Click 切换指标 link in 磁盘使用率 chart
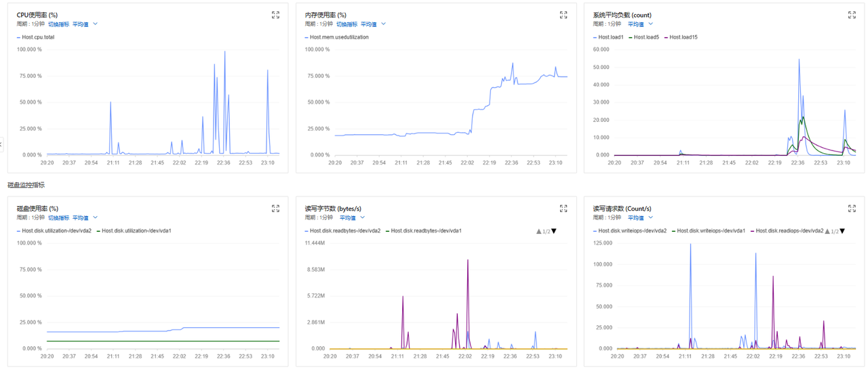Viewport: 868px width, 372px height. tap(58, 218)
